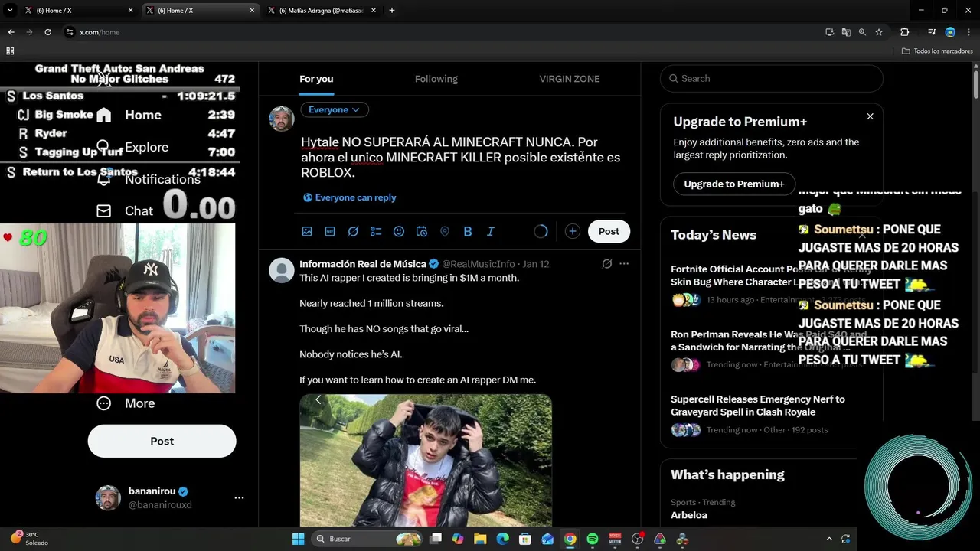The image size is (980, 551).
Task: Add another post to the thread
Action: (572, 231)
